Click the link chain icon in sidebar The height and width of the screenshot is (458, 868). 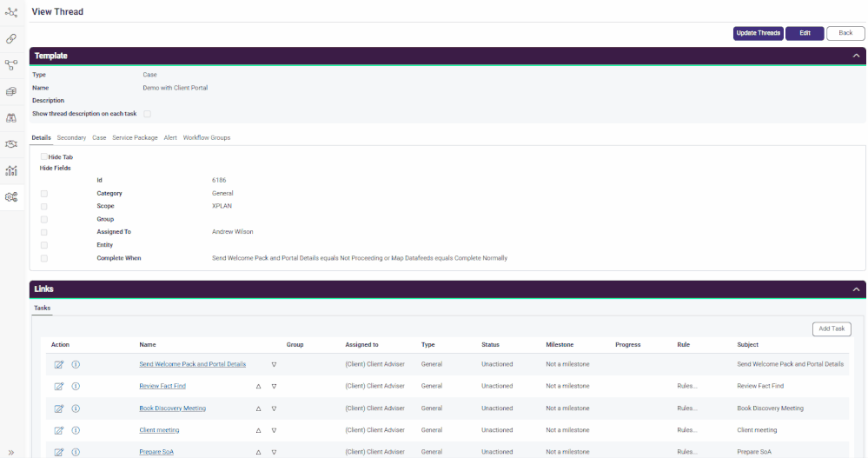click(11, 38)
